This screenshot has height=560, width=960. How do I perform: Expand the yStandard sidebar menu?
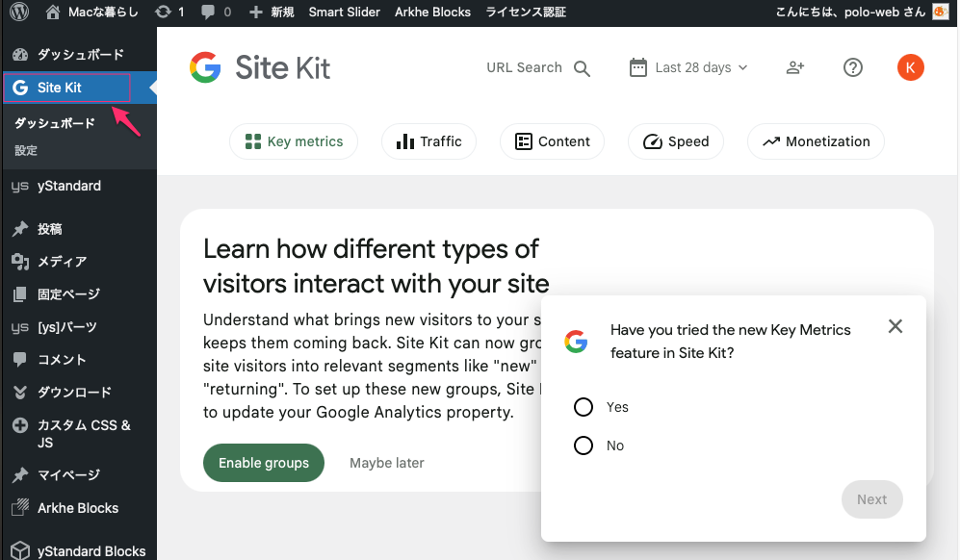68,186
